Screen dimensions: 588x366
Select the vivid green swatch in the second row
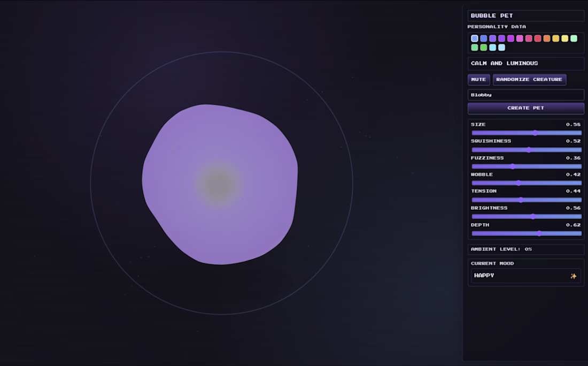pos(483,47)
